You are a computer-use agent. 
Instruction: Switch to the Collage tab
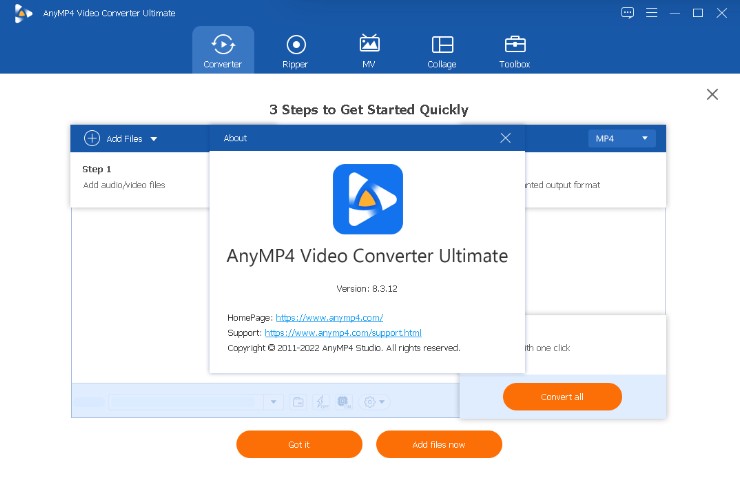[442, 50]
